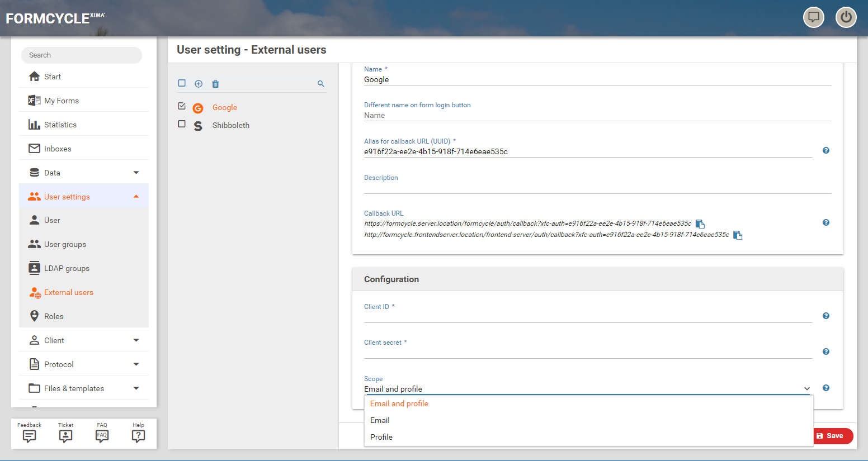Click the red Save button

coord(833,436)
